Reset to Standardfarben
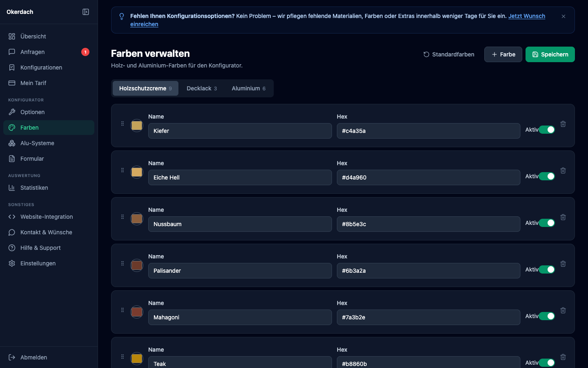588x368 pixels. [449, 54]
